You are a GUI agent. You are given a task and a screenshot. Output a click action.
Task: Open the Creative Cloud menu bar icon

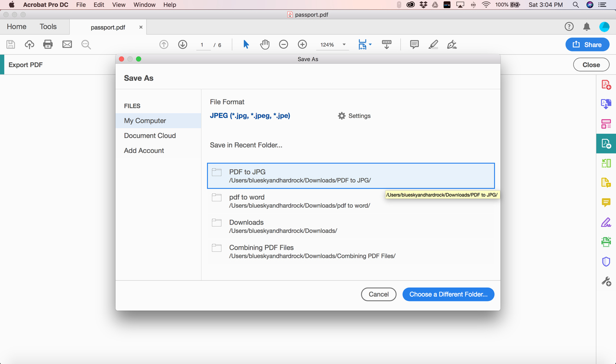pos(411,5)
